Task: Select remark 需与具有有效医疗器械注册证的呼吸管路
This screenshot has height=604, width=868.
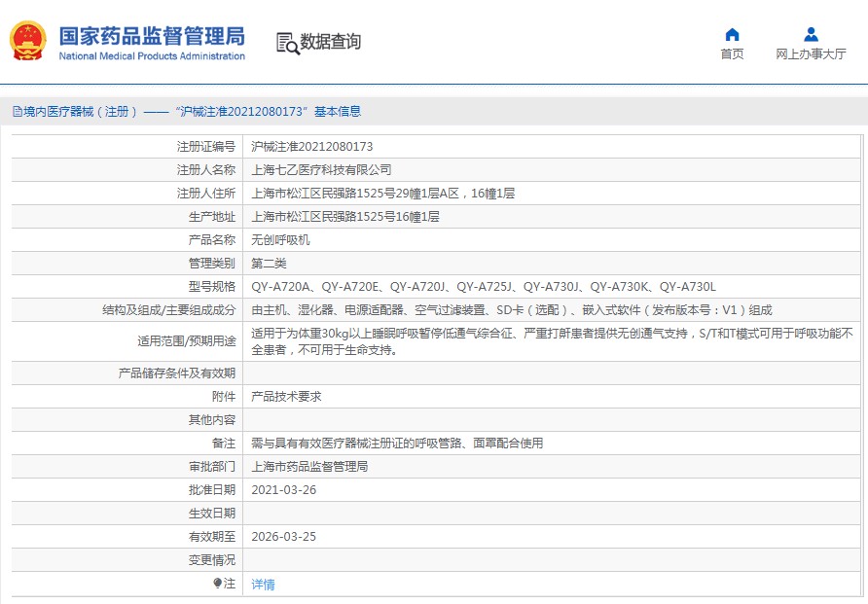Action: coord(397,444)
